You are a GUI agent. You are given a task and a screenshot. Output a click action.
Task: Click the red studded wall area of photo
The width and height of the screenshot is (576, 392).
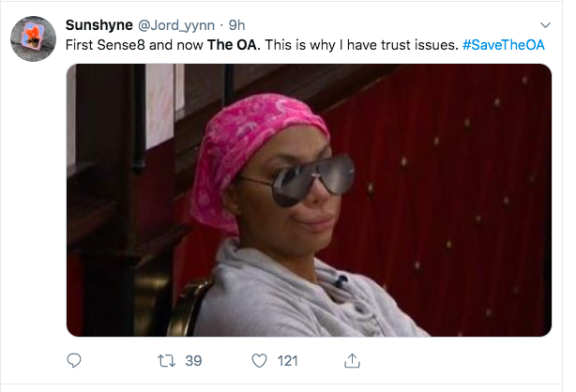(459, 184)
